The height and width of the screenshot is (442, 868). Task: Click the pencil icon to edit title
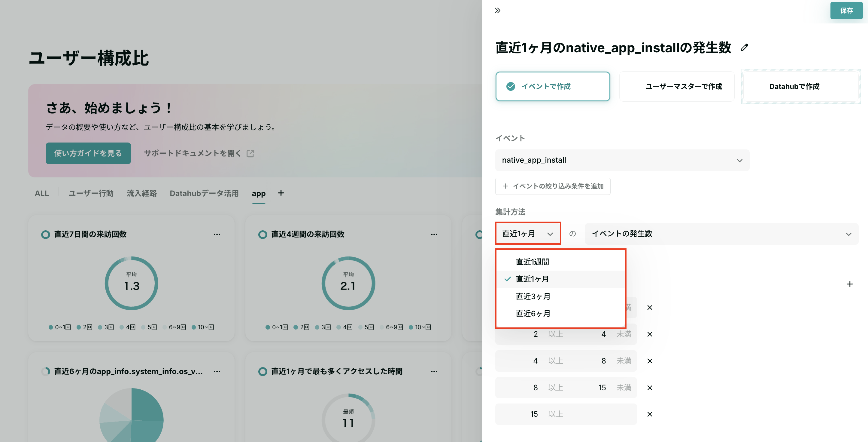744,48
